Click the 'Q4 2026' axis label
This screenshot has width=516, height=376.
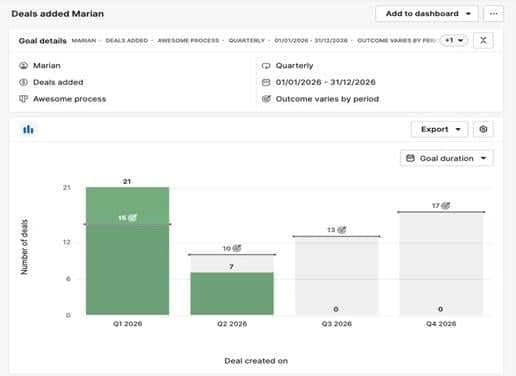441,324
